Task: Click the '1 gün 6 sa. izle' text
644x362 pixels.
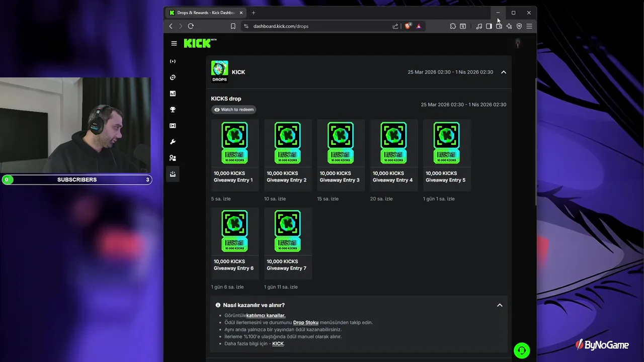Action: pyautogui.click(x=227, y=287)
